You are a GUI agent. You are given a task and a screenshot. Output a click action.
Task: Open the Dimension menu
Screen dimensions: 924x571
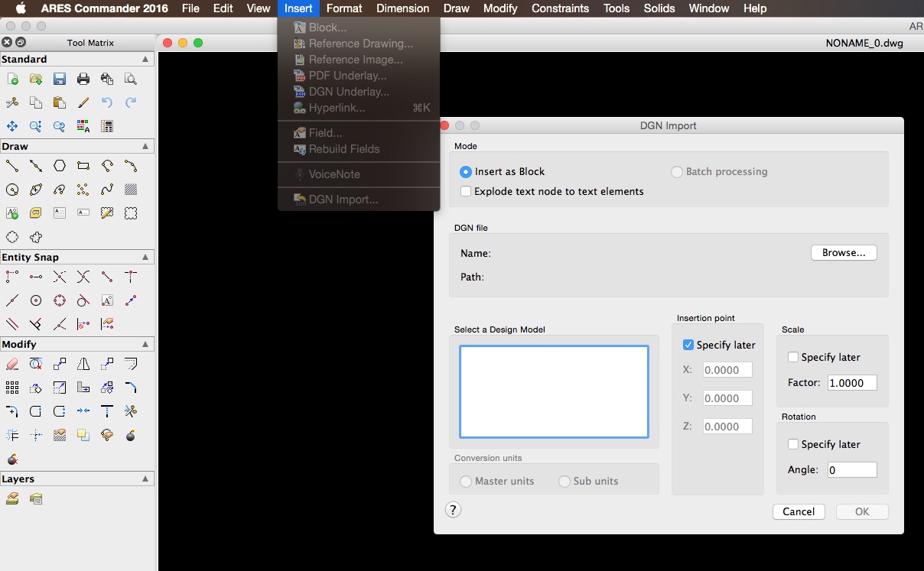(402, 8)
